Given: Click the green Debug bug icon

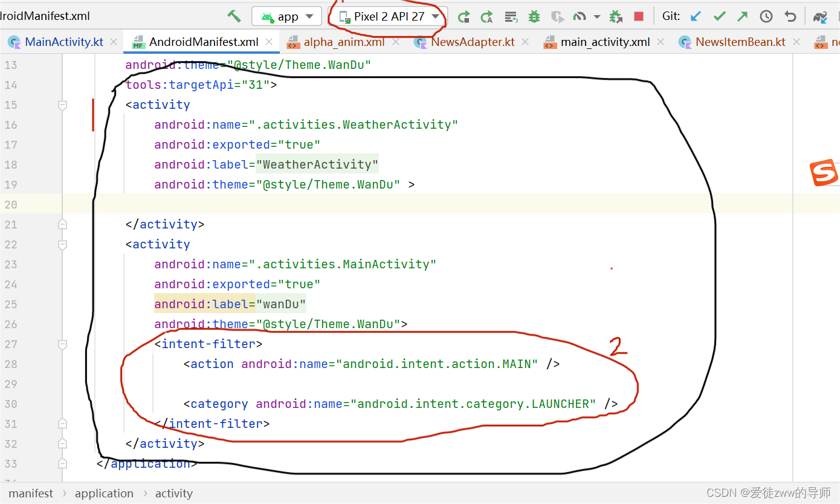Looking at the screenshot, I should click(534, 16).
